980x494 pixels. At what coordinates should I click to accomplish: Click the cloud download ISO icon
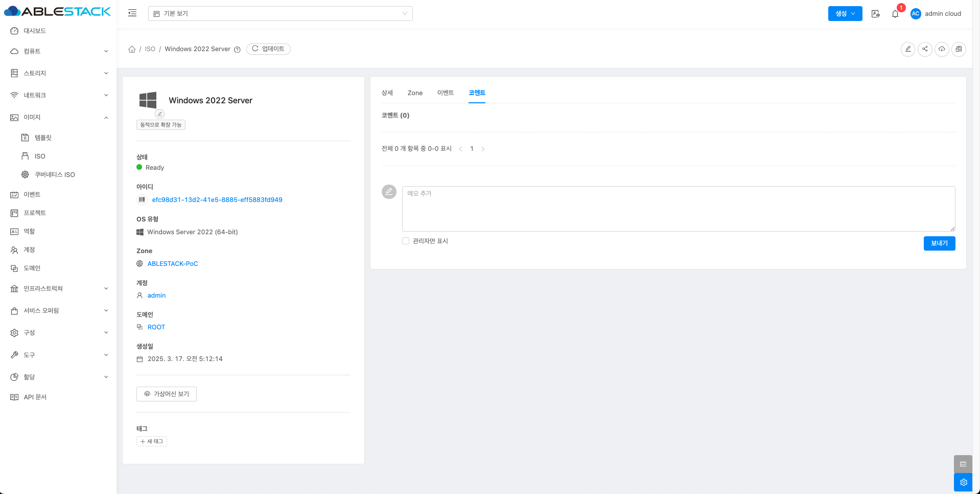click(942, 49)
